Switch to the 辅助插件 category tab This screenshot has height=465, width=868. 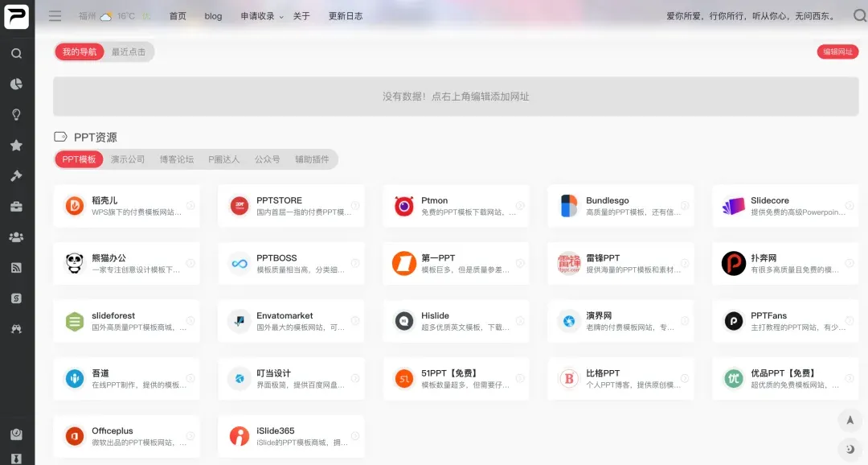[x=312, y=159]
